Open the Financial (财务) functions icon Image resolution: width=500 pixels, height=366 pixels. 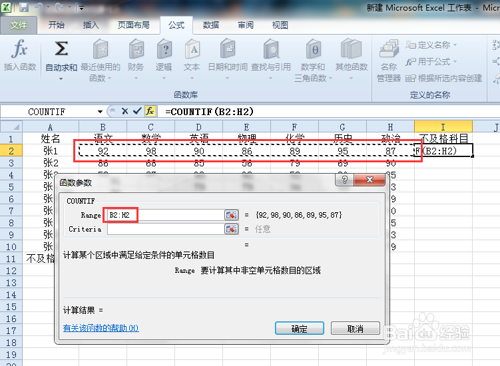point(136,49)
